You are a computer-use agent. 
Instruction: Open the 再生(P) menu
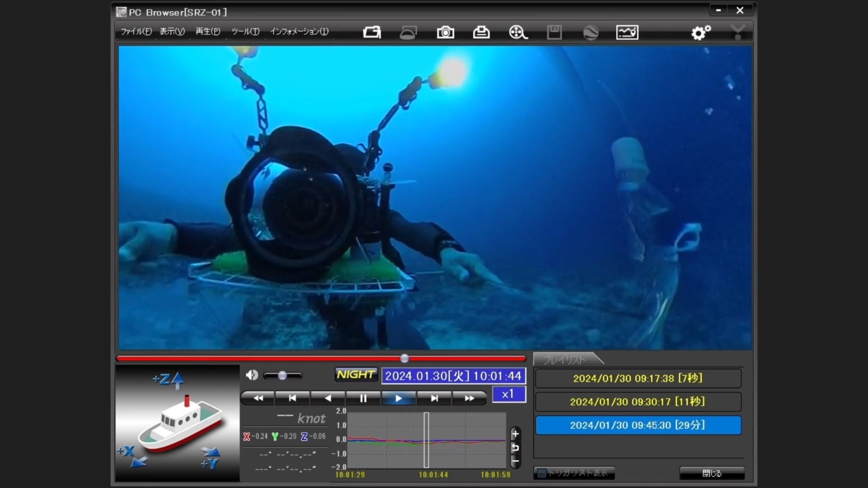[x=208, y=31]
